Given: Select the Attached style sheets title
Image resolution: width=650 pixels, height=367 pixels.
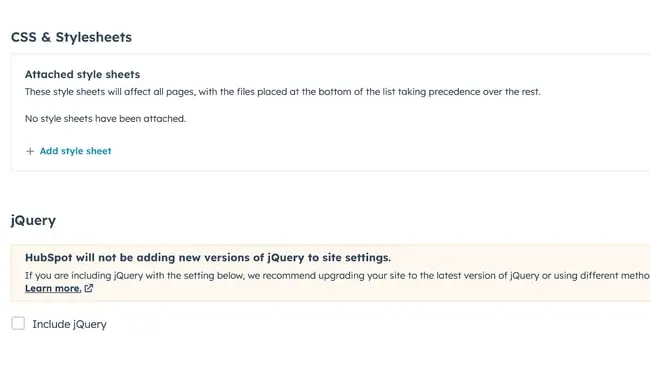Looking at the screenshot, I should [x=82, y=74].
